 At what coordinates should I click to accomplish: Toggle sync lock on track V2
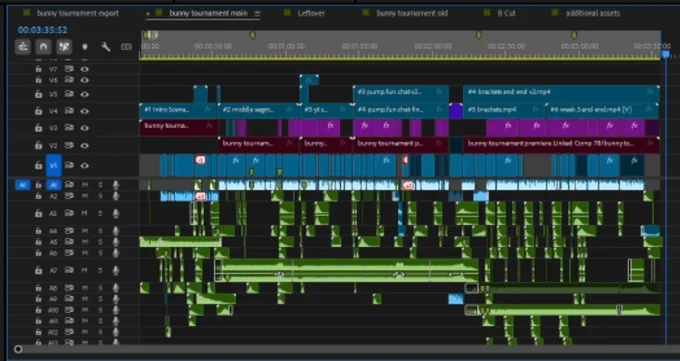(x=69, y=145)
